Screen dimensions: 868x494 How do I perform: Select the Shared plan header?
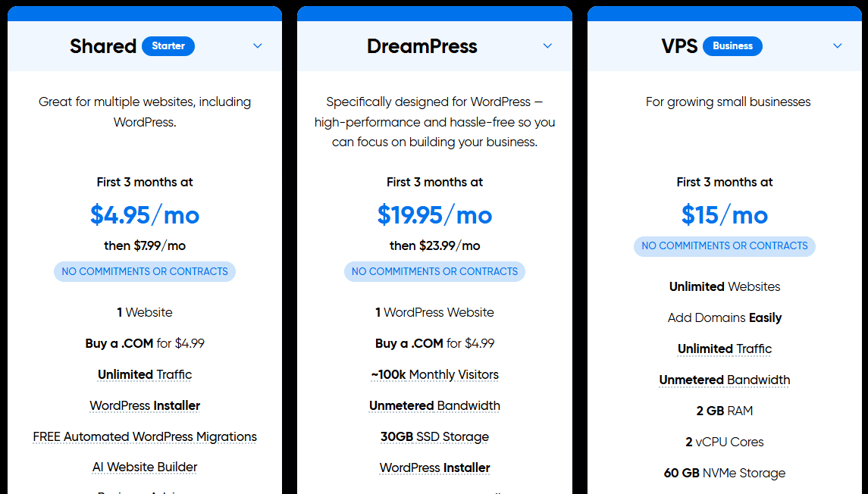coord(103,46)
